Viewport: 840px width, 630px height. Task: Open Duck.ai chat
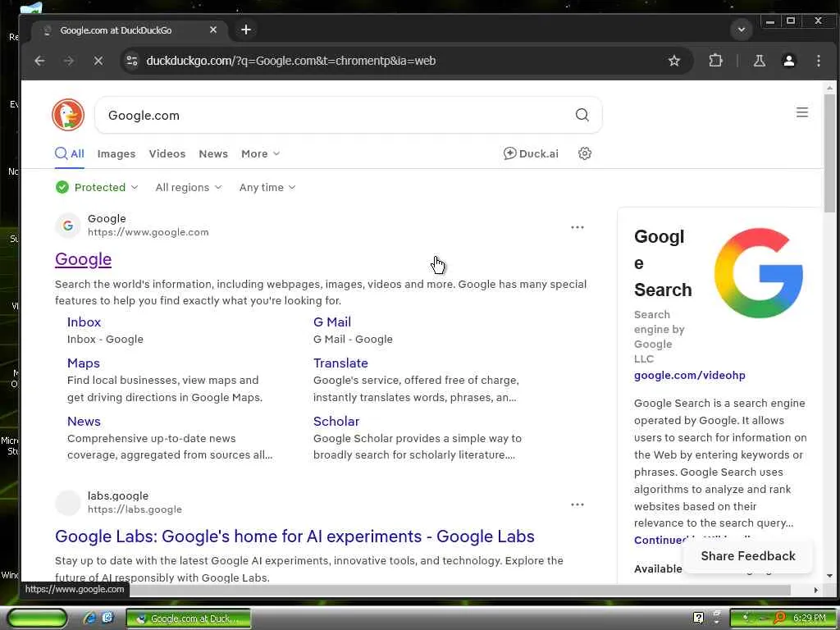(x=531, y=153)
